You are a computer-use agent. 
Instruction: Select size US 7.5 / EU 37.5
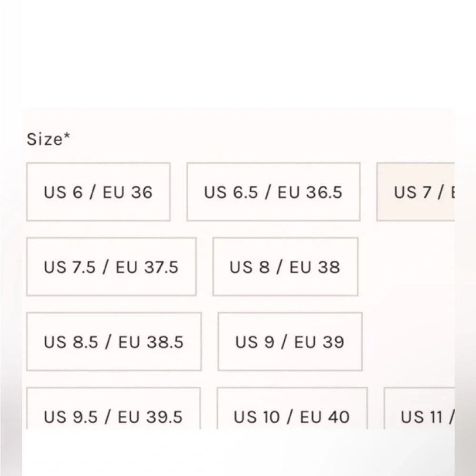pyautogui.click(x=111, y=267)
